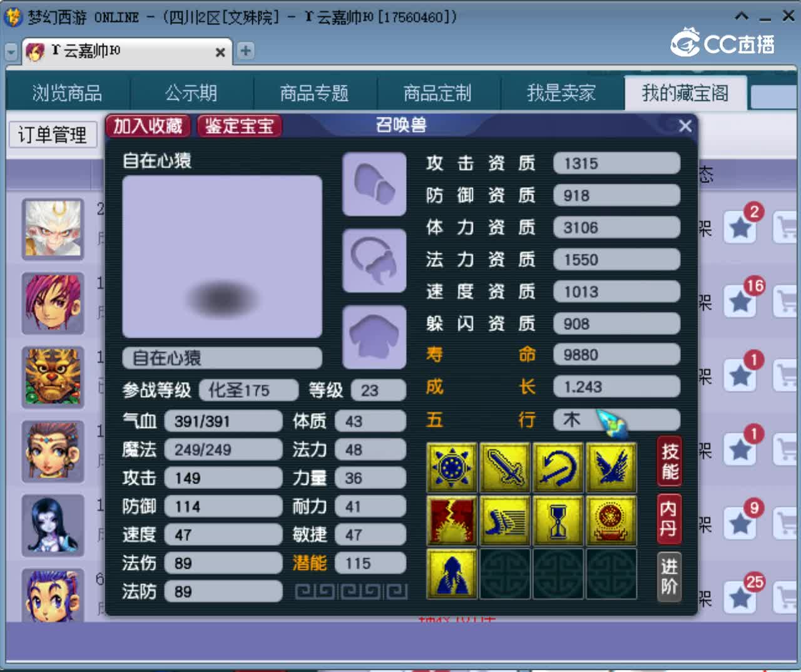This screenshot has height=672, width=801.
Task: Select the purple-haired character avatar at bottom
Action: tap(53, 594)
